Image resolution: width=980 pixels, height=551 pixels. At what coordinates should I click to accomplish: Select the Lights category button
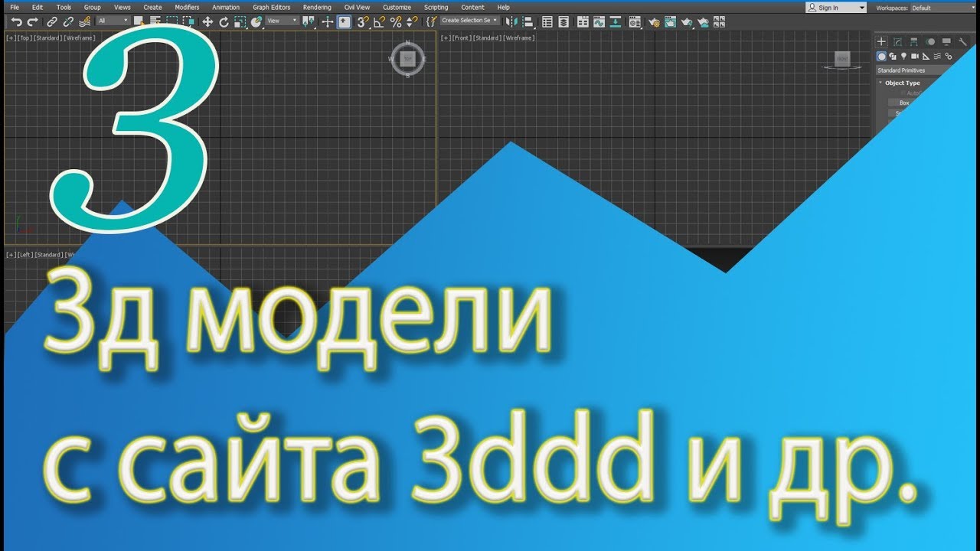903,56
